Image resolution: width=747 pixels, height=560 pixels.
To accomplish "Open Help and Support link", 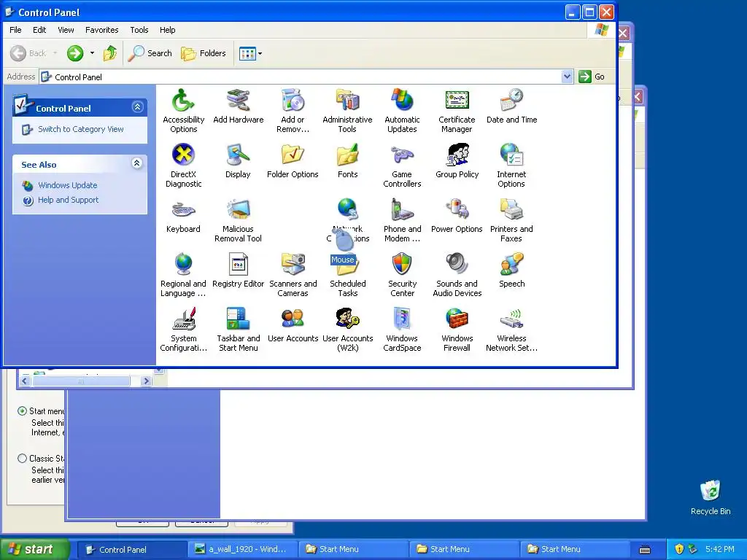I will (68, 200).
